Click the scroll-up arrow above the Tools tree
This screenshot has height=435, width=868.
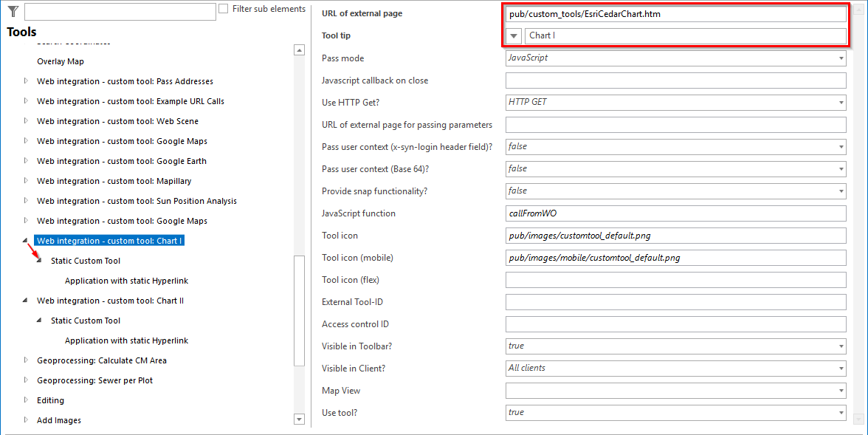tap(298, 49)
